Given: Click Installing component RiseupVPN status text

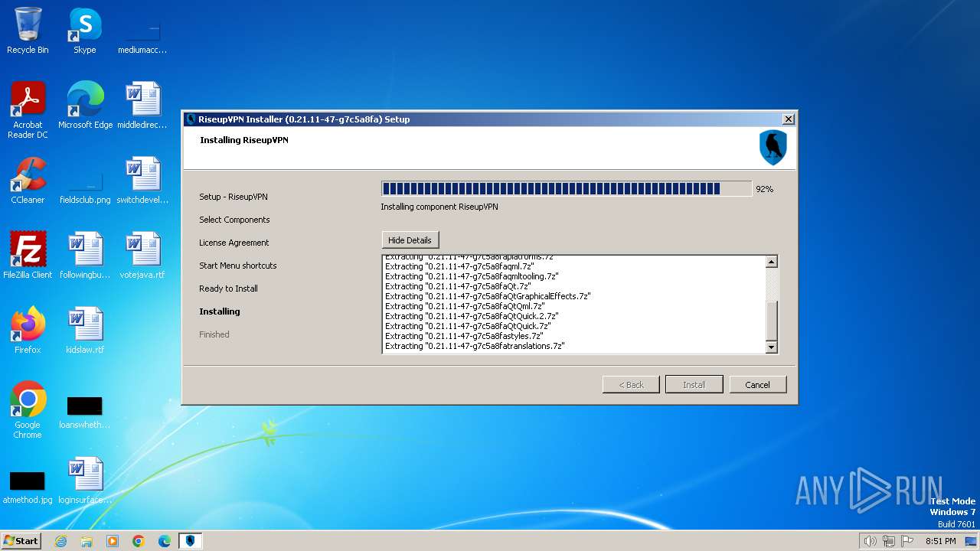Looking at the screenshot, I should (439, 207).
